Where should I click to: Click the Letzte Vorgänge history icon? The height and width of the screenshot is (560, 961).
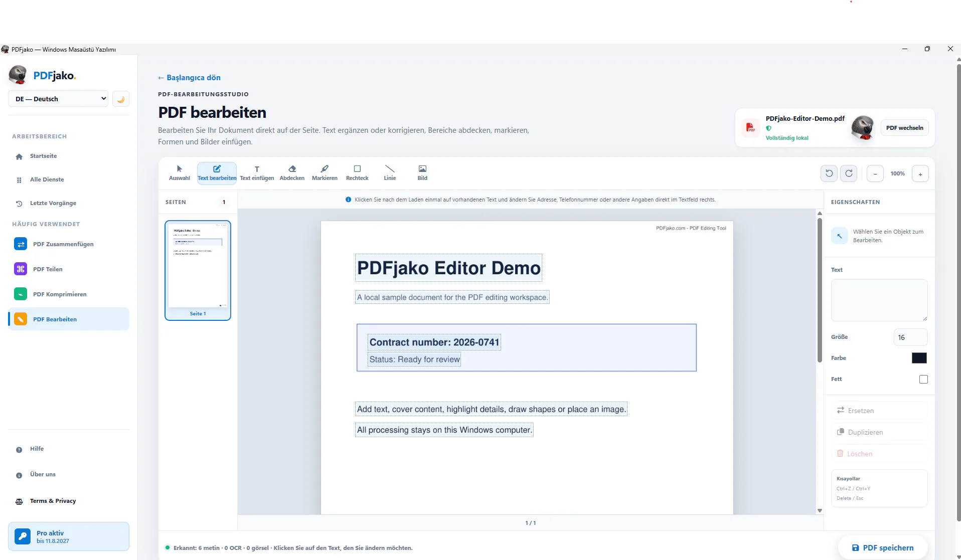pyautogui.click(x=19, y=204)
